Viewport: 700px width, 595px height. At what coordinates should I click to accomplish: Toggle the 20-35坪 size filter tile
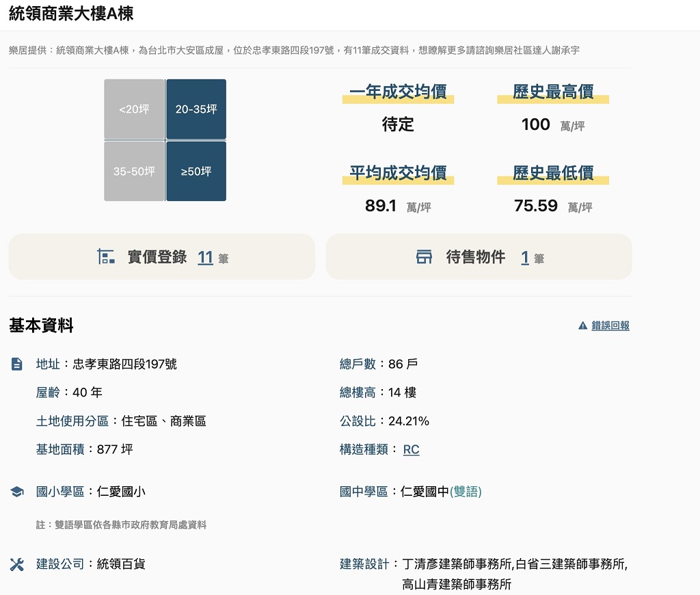click(x=196, y=109)
